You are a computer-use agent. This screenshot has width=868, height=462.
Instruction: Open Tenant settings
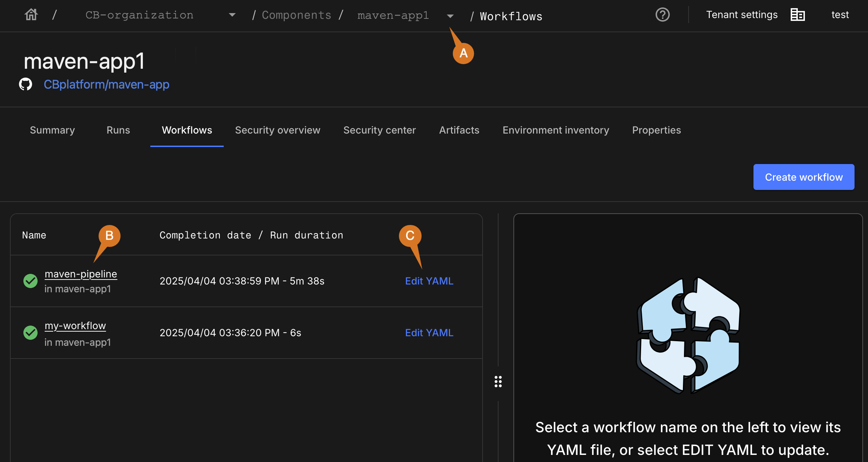[x=742, y=15]
